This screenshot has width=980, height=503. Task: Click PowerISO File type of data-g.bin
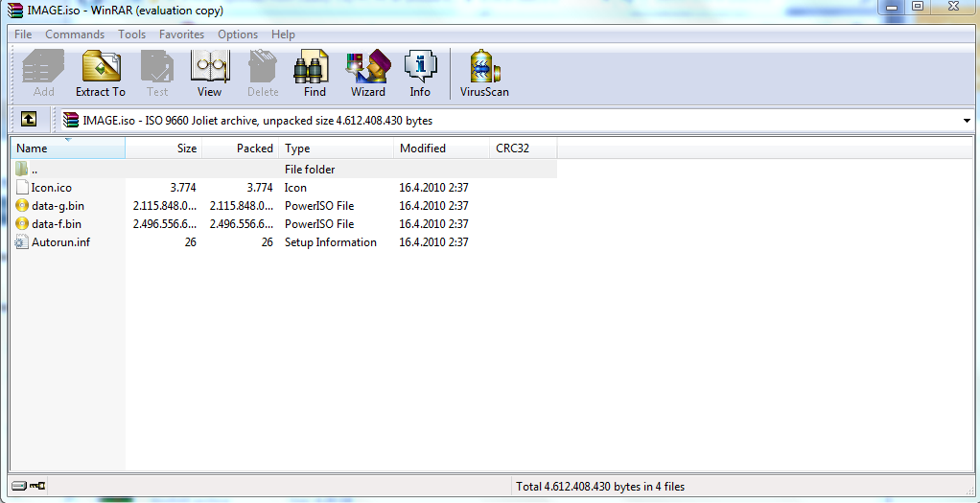[x=319, y=206]
